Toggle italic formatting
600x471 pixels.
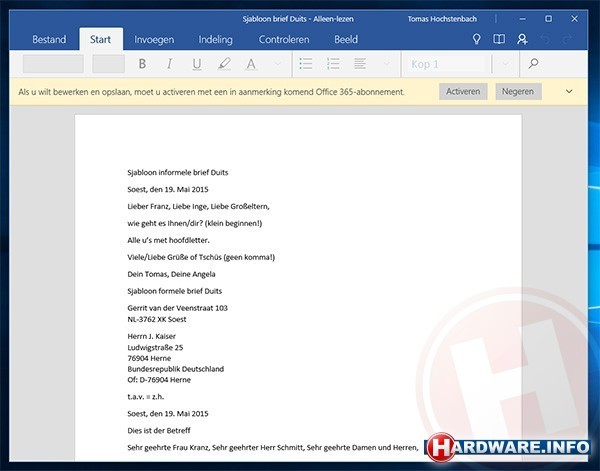coord(169,64)
